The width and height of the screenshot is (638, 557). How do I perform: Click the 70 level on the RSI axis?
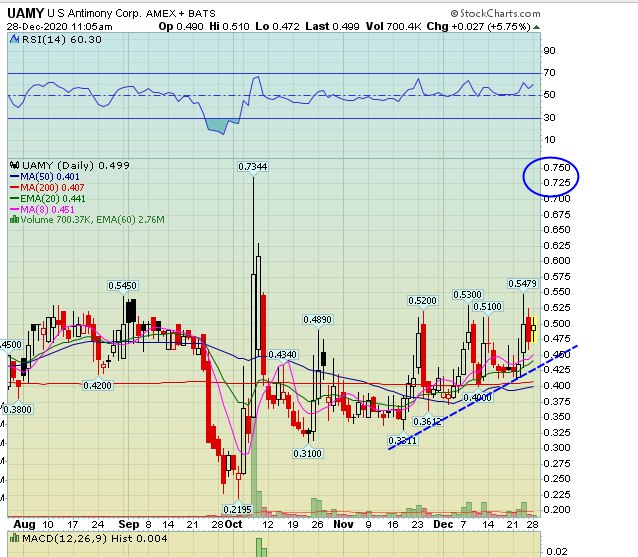[x=549, y=73]
